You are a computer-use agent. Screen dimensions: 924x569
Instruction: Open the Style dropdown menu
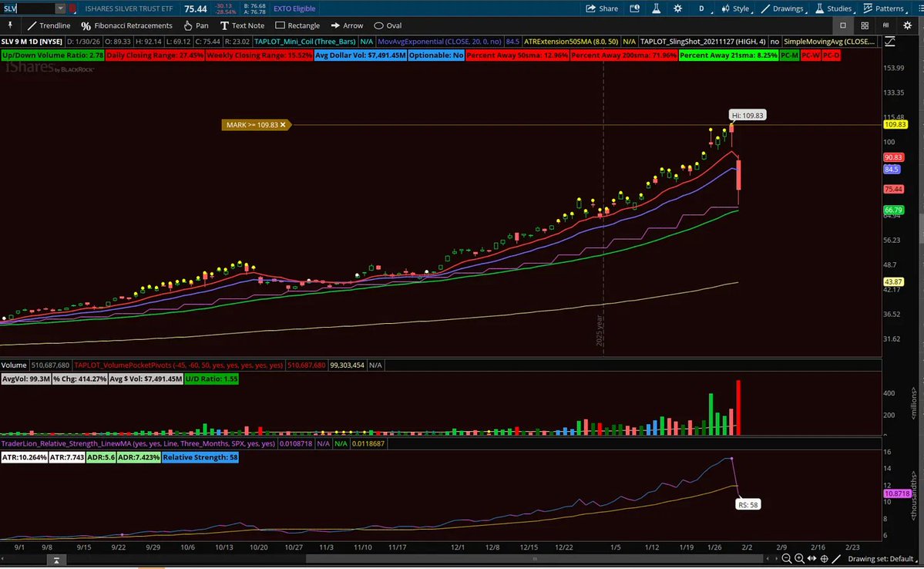[737, 8]
